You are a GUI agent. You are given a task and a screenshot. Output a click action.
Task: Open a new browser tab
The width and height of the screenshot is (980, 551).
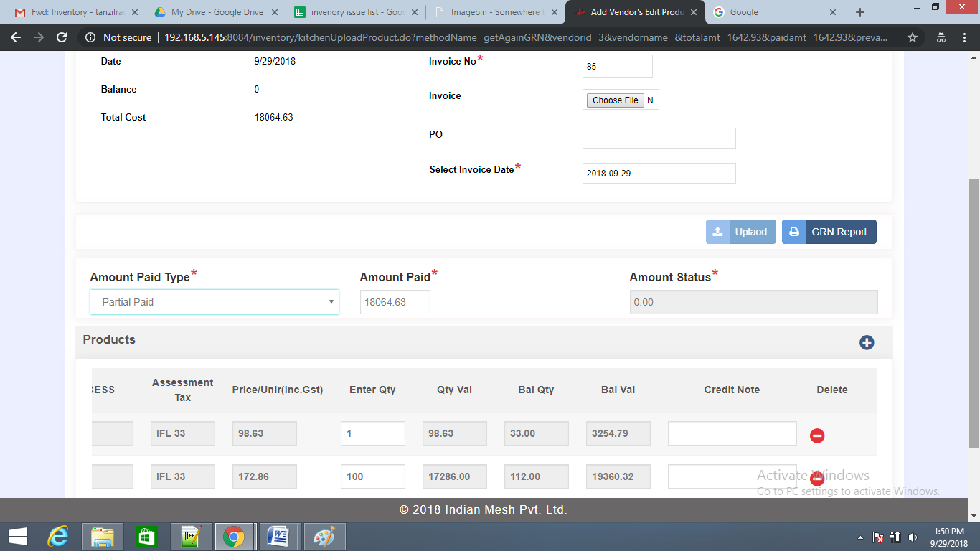[x=860, y=12]
